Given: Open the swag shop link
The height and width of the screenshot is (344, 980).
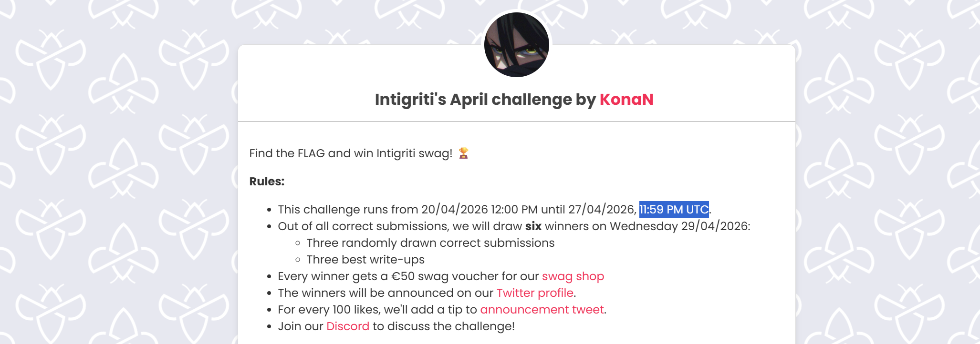Looking at the screenshot, I should (x=573, y=276).
